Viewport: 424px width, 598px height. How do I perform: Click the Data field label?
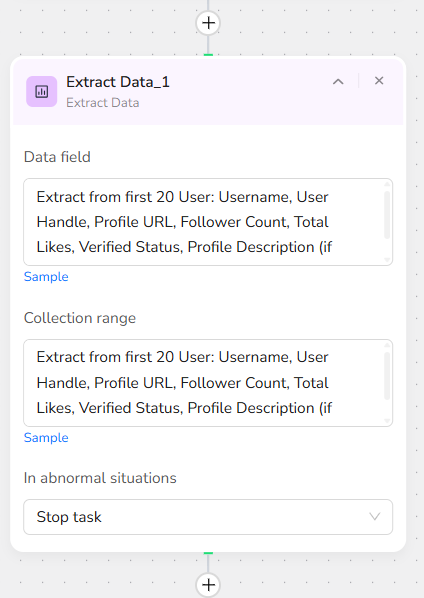[57, 157]
